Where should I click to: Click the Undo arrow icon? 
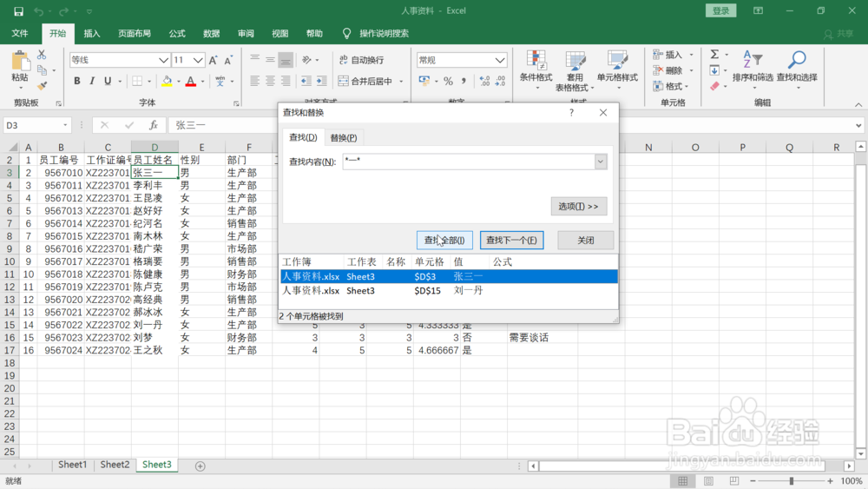pos(38,11)
